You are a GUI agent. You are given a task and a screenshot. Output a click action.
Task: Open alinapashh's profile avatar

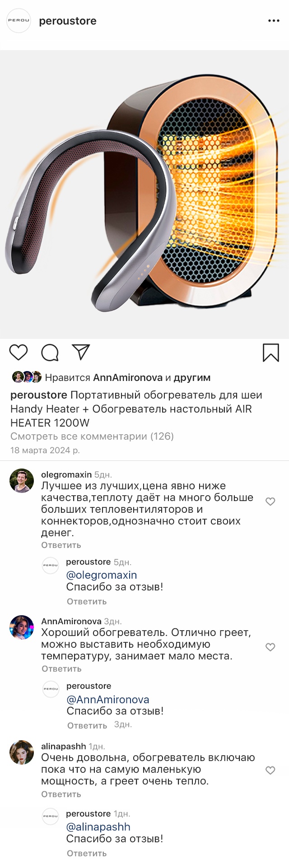pyautogui.click(x=22, y=752)
